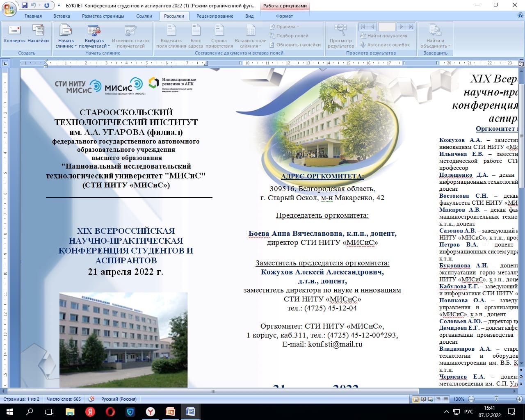
Task: Open Opera browser from taskbar
Action: 110,411
